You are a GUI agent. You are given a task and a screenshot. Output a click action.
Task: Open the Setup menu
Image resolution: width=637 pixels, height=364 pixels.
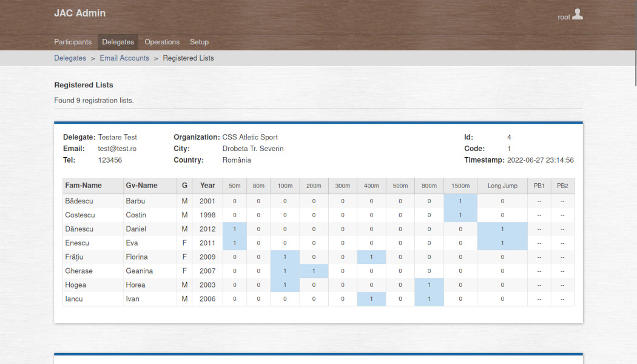[199, 42]
